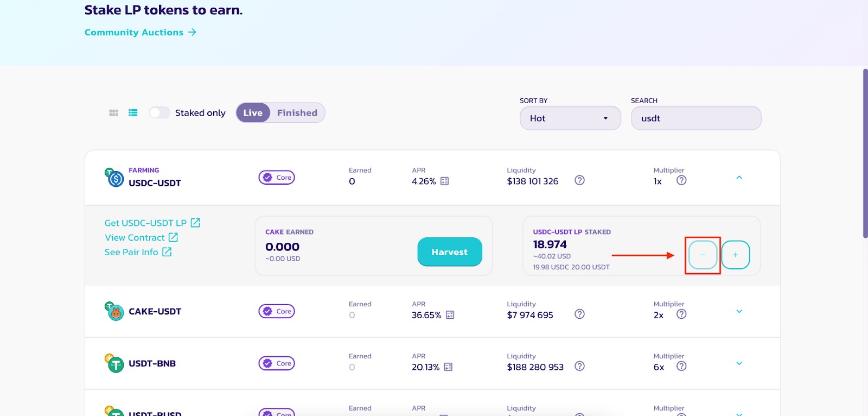This screenshot has width=868, height=416.
Task: Show liquidity help for USDC-USDT
Action: (x=579, y=180)
